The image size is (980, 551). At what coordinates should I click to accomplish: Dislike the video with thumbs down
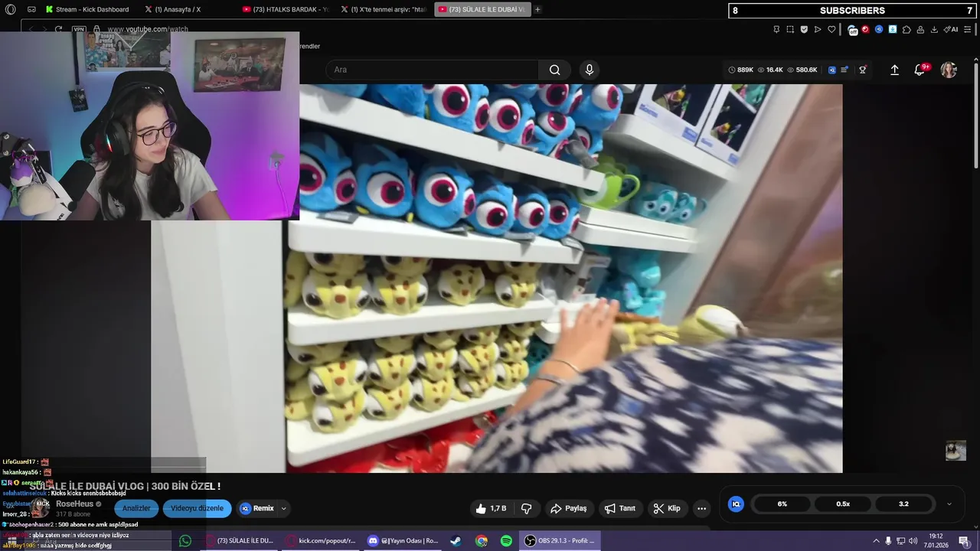pyautogui.click(x=527, y=508)
